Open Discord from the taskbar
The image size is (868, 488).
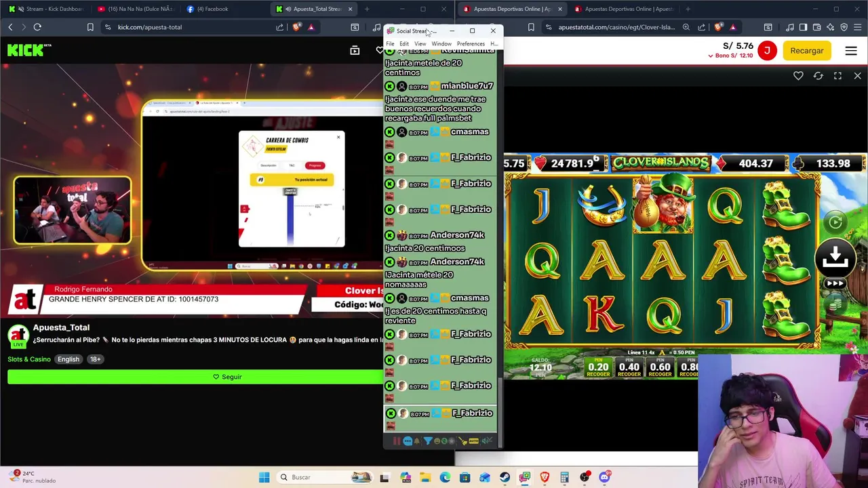click(605, 477)
